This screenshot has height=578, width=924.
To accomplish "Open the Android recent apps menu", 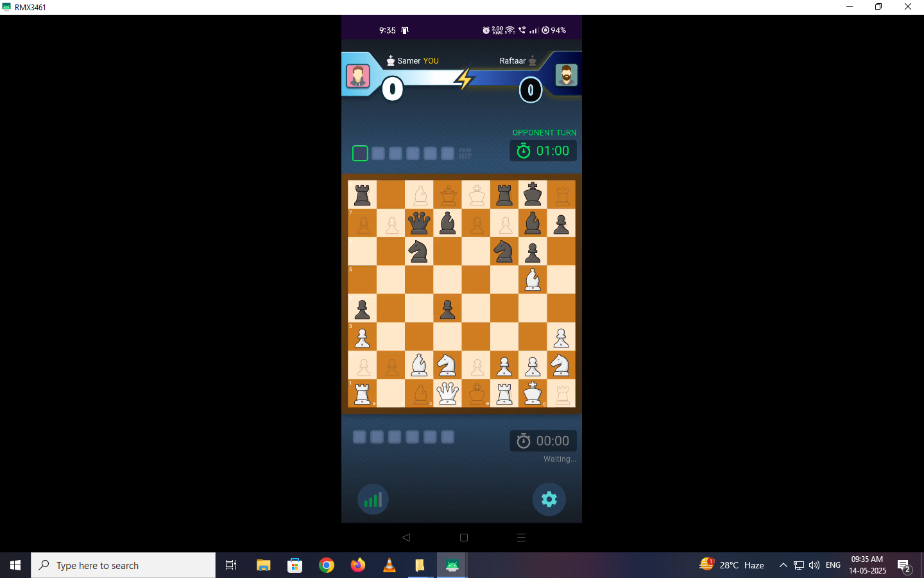I will [x=521, y=538].
